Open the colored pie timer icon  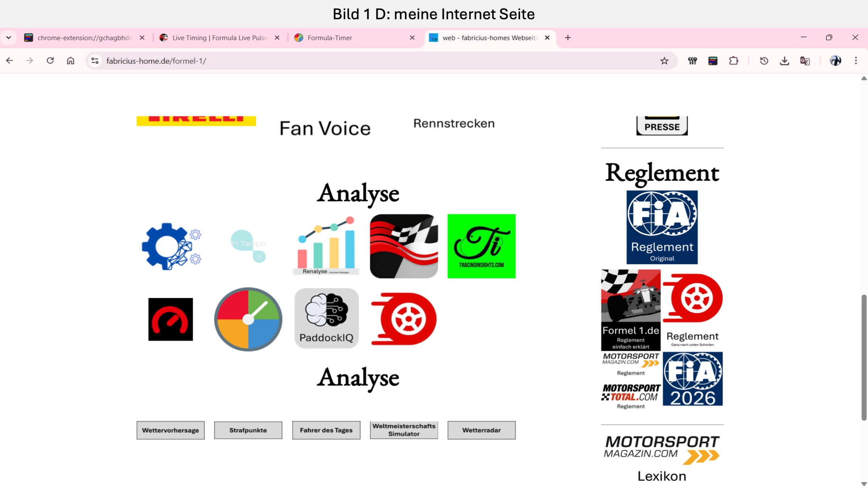coord(248,319)
